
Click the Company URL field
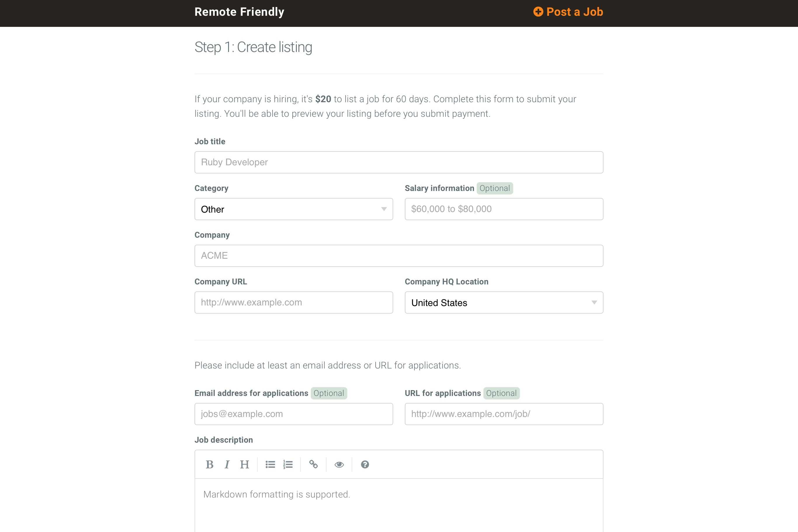294,302
